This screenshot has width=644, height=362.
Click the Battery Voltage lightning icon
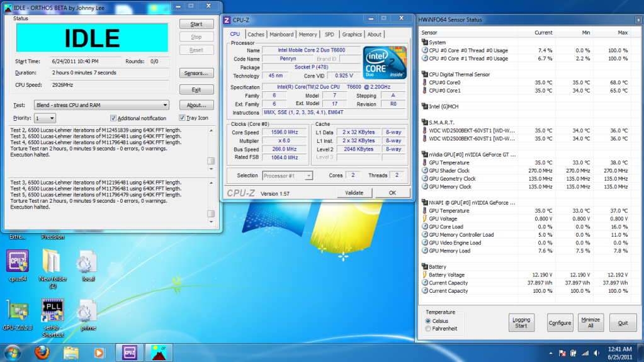pyautogui.click(x=425, y=274)
